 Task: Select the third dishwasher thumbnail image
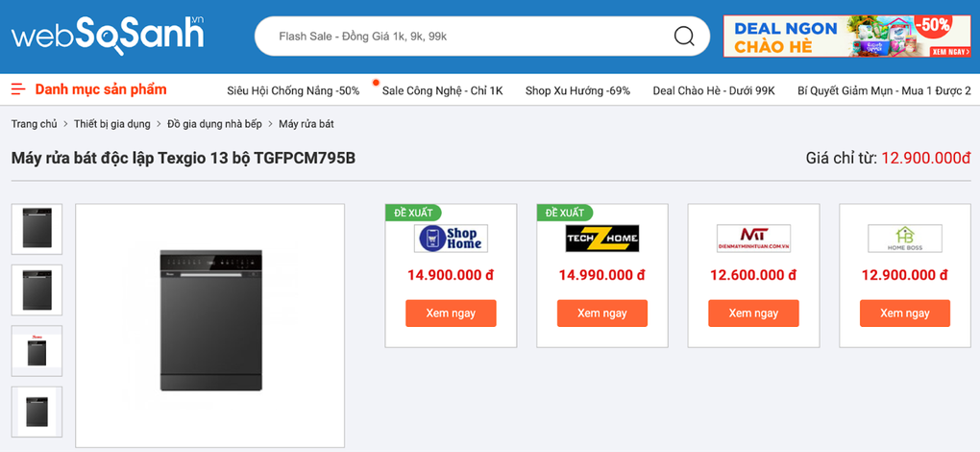[37, 351]
